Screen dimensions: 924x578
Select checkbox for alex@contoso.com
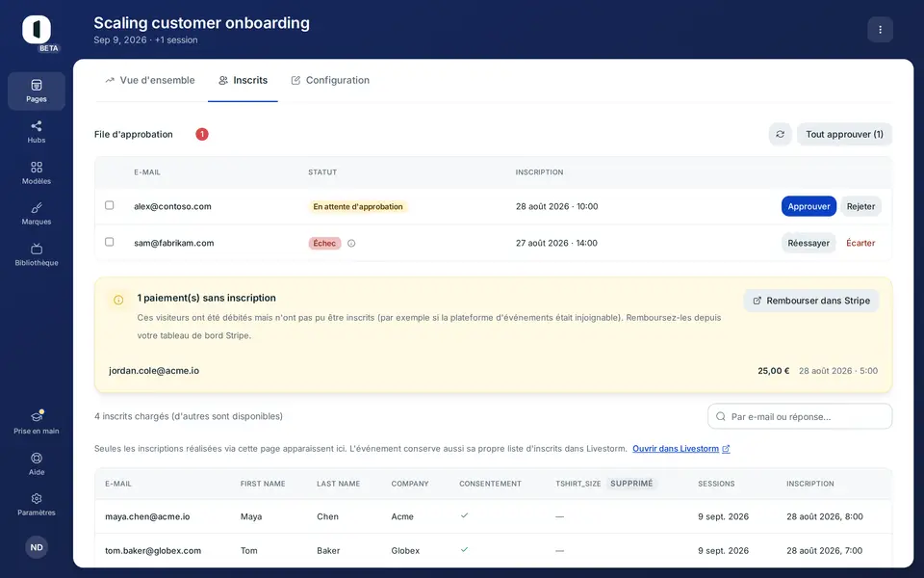109,205
